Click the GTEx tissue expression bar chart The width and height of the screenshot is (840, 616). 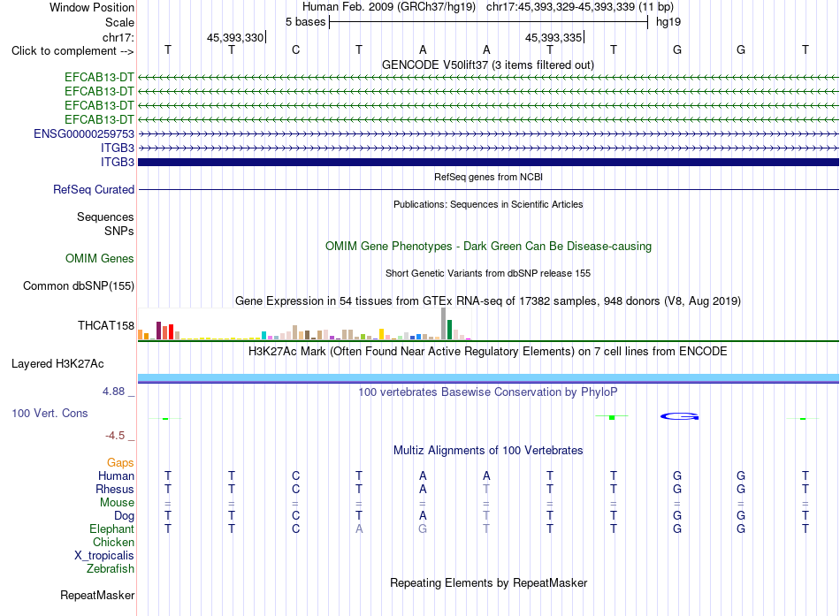pos(305,324)
